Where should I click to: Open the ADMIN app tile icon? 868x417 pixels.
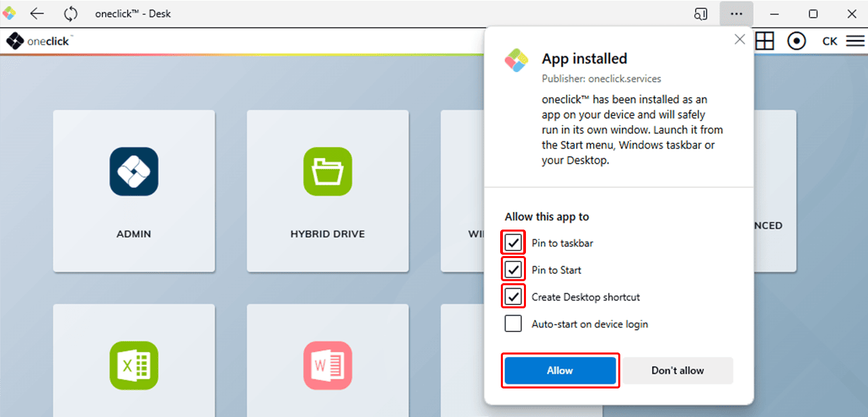click(134, 172)
